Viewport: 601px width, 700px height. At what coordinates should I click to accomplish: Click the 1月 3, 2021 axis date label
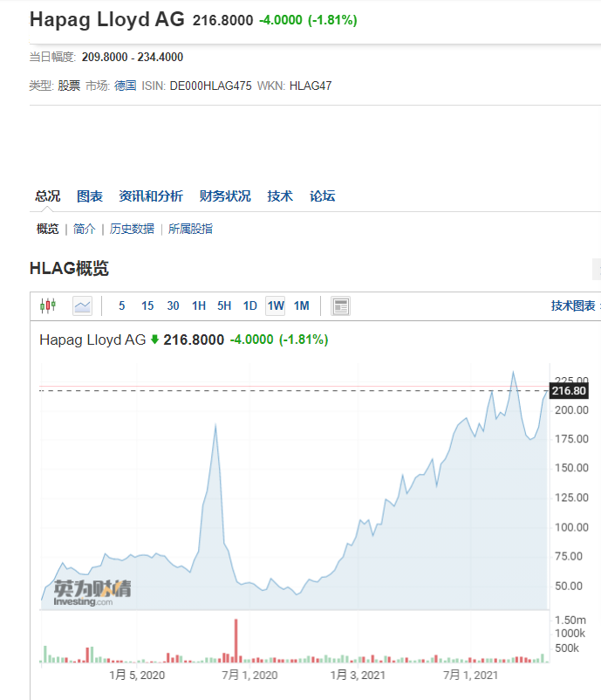tap(358, 675)
